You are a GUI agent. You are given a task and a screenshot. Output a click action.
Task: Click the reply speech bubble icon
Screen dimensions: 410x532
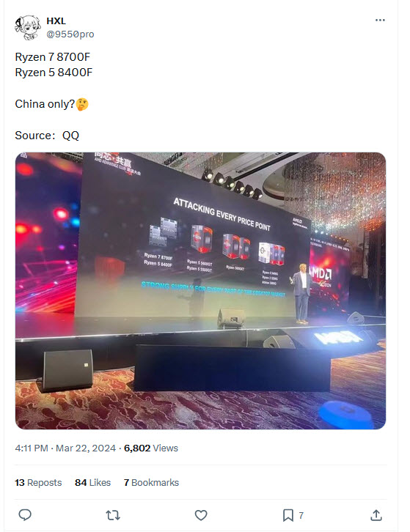pos(25,515)
